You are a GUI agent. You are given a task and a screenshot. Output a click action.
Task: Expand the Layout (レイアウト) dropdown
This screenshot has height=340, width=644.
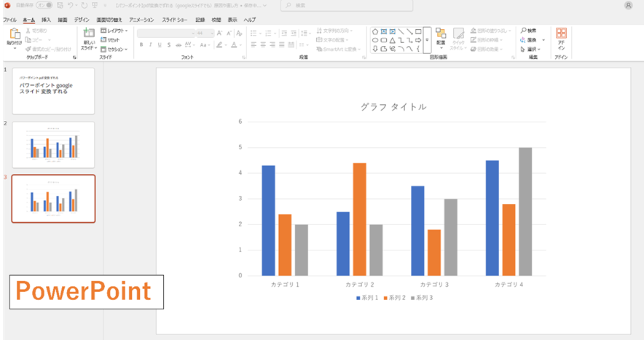114,31
